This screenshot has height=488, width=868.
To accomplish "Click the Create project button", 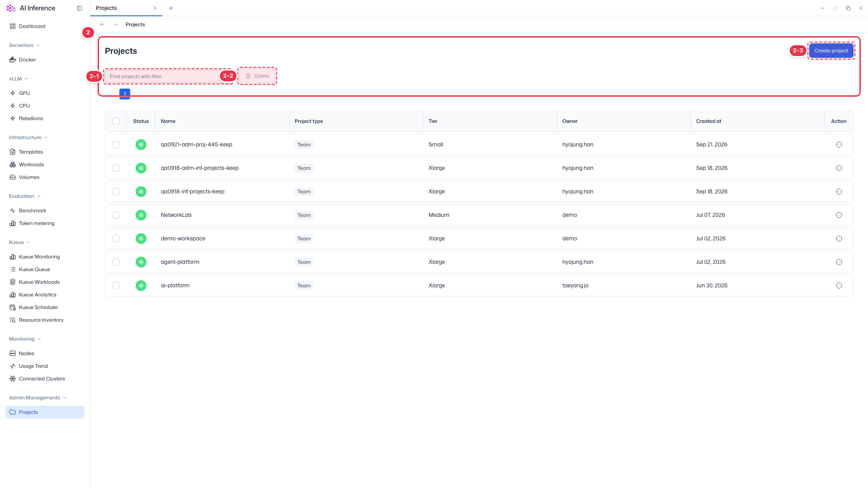I will click(831, 51).
